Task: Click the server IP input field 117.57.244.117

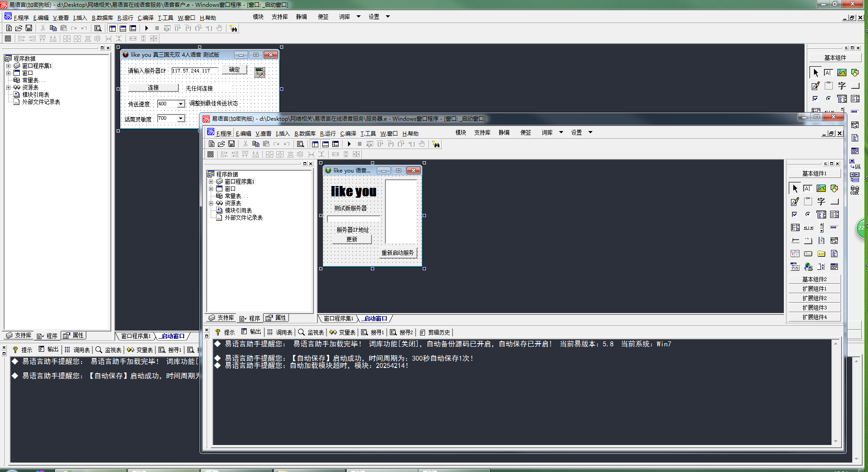Action: pos(194,71)
